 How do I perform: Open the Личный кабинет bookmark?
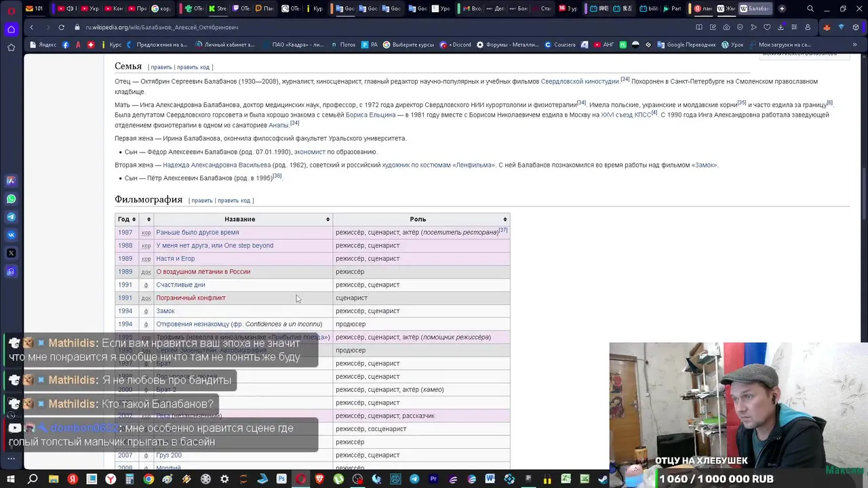224,45
